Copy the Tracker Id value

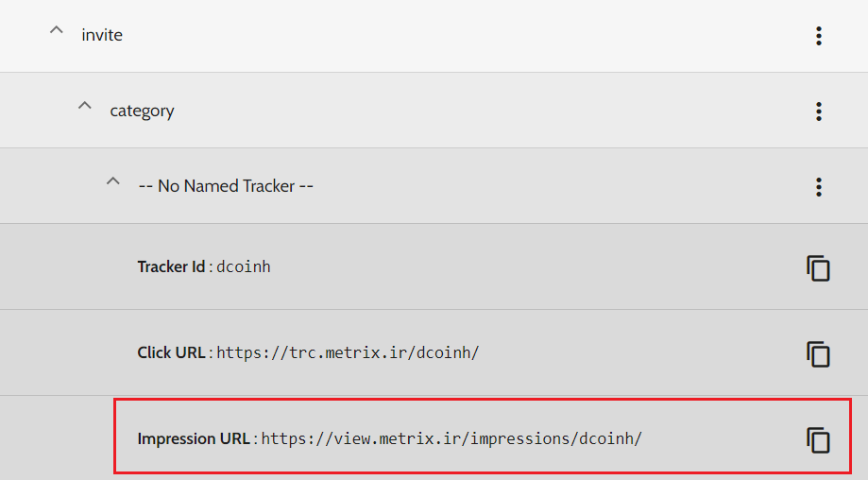coord(818,268)
